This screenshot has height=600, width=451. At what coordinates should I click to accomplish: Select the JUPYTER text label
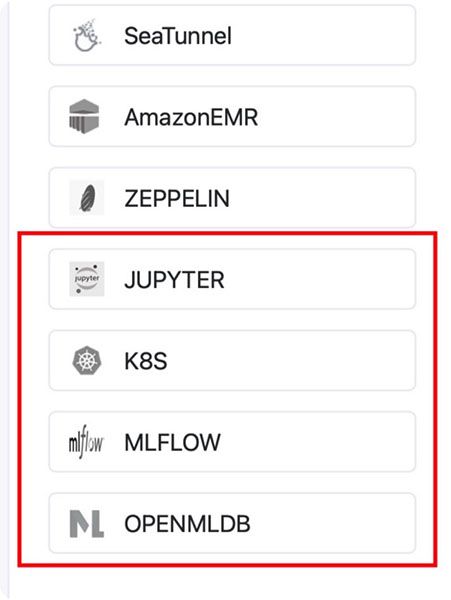[174, 280]
